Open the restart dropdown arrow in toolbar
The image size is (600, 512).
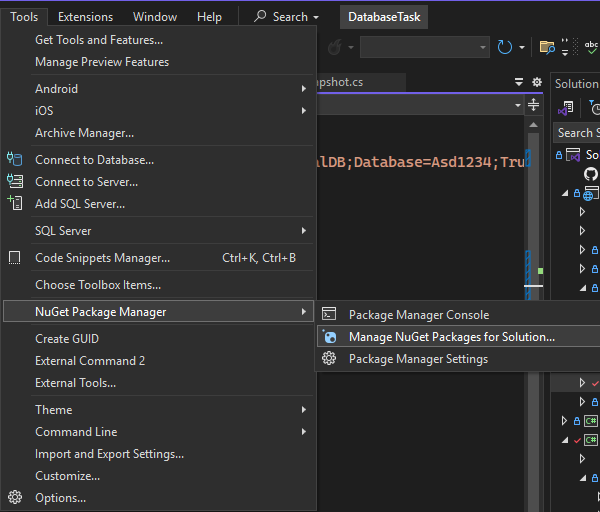[x=522, y=47]
